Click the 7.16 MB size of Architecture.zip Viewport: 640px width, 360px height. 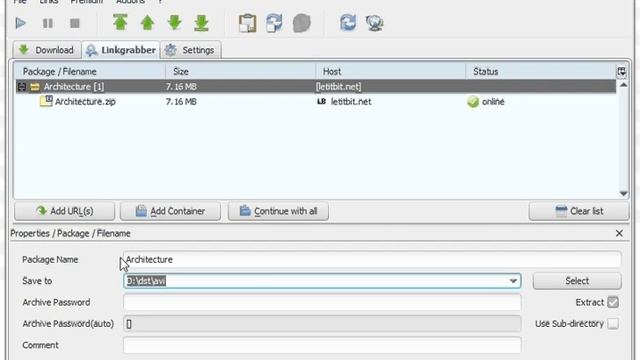coord(181,102)
